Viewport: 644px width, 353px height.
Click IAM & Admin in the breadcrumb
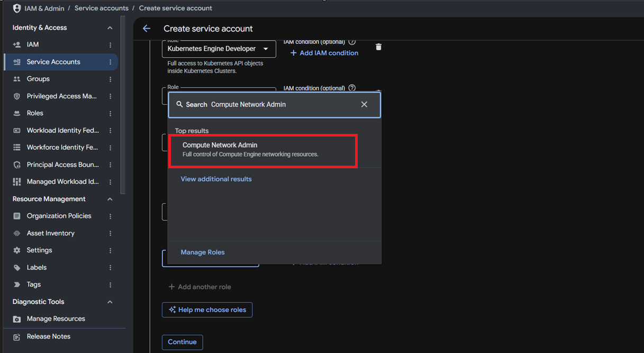coord(44,8)
